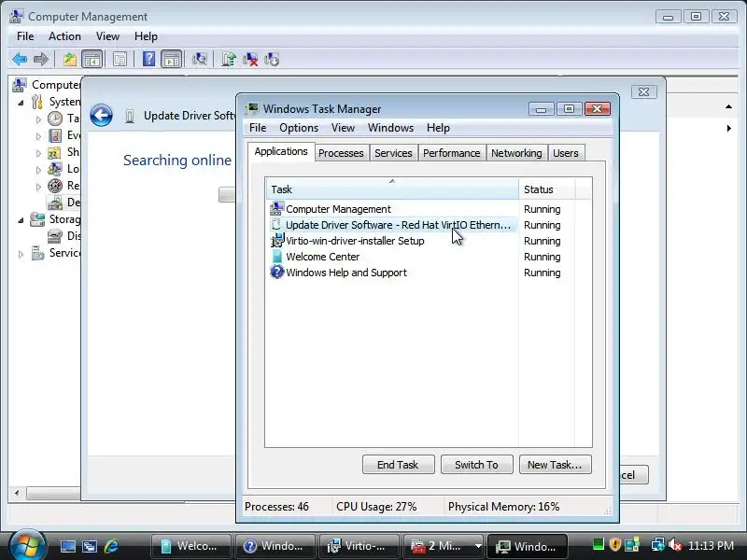Launch Internet Explorer from quick launch
The width and height of the screenshot is (747, 560).
111,546
